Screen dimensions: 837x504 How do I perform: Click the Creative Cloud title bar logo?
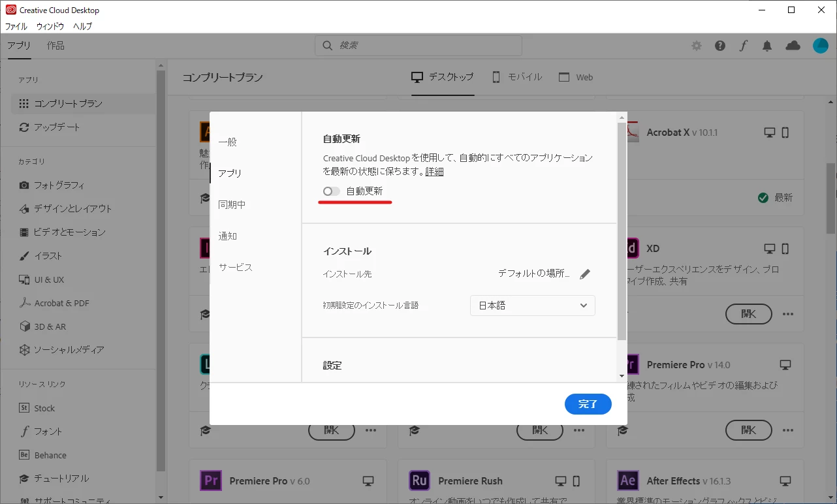[10, 10]
